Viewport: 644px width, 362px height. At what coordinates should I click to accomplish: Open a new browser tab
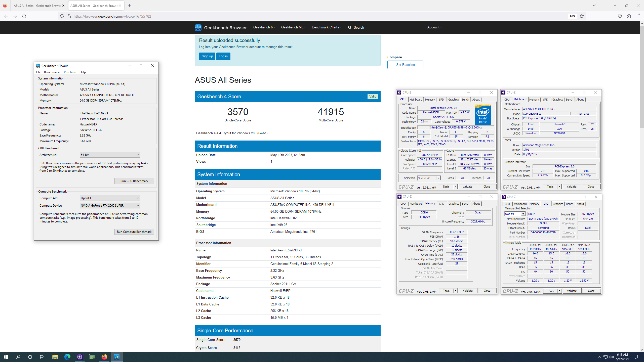point(130,6)
